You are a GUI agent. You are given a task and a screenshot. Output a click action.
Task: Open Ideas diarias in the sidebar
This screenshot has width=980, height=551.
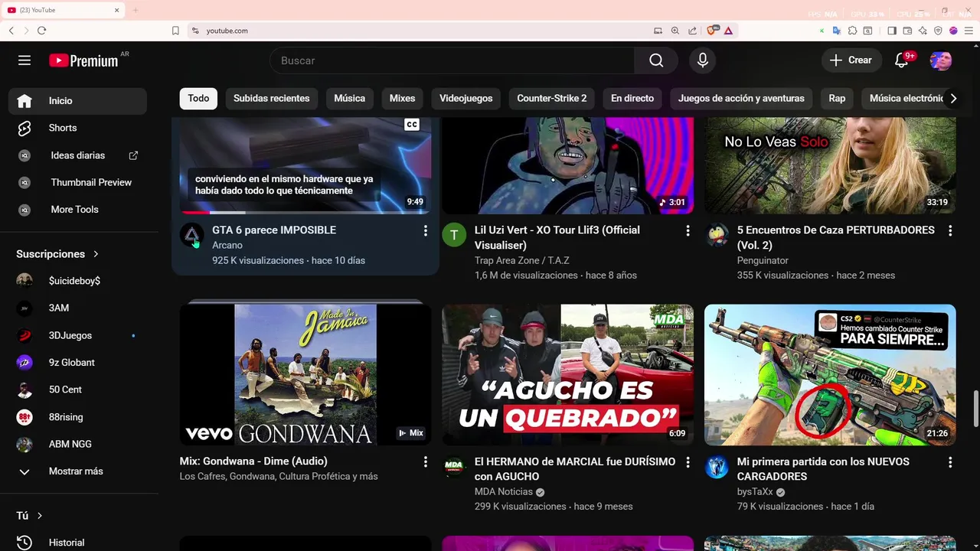pyautogui.click(x=77, y=155)
